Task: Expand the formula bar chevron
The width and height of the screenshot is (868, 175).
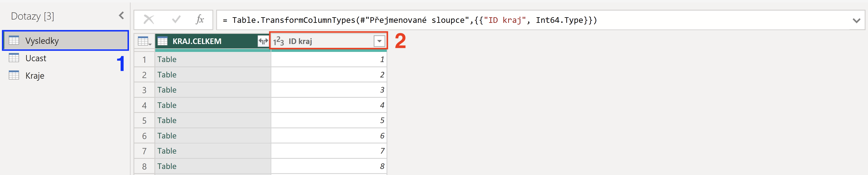Action: (856, 21)
